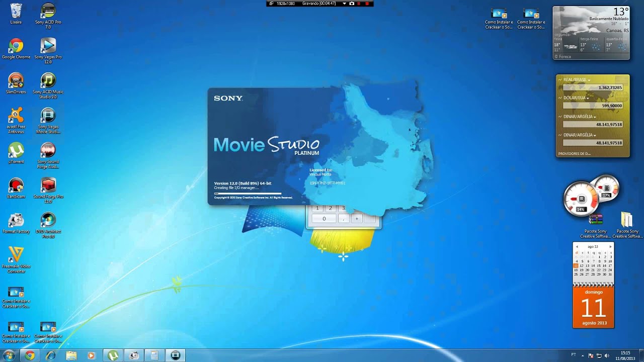The image size is (644, 362).
Task: Open network status tray icon
Action: pos(599,355)
